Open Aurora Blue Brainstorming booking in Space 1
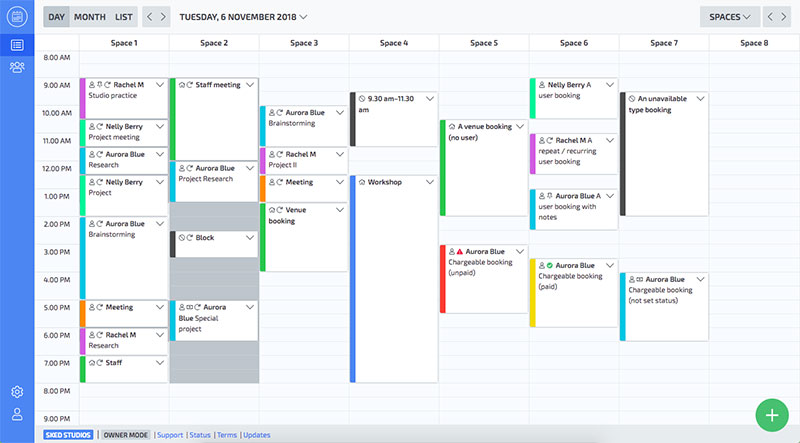Screen dimensions: 800x443 click(124, 258)
